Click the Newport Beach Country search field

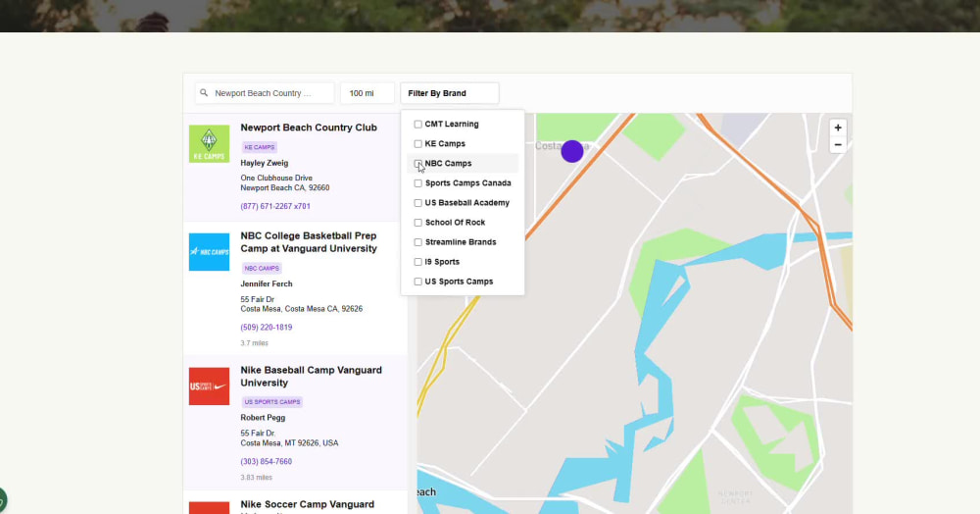(265, 93)
